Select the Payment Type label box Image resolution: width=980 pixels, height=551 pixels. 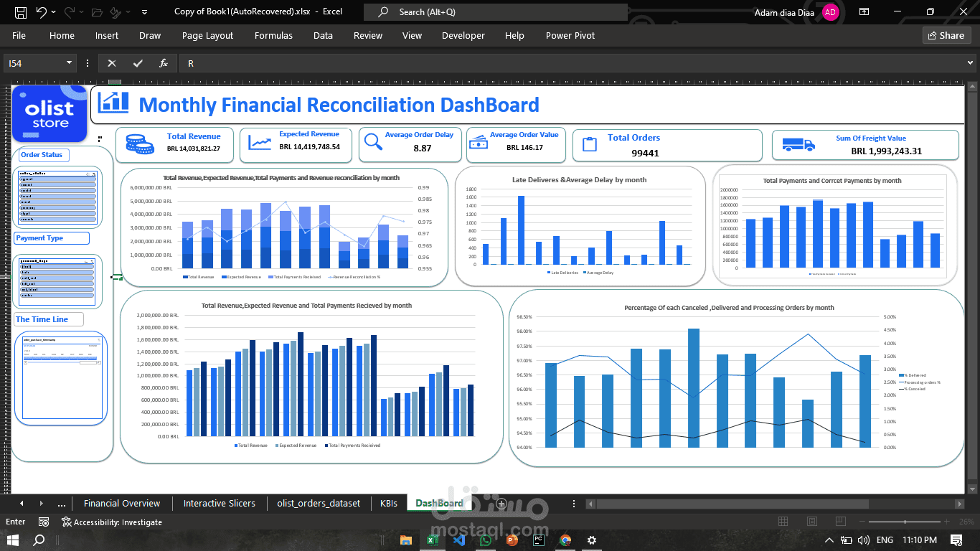(x=52, y=238)
